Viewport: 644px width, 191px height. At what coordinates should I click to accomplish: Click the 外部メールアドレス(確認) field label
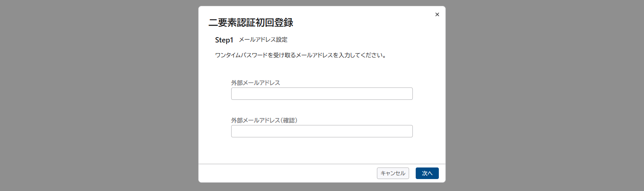pyautogui.click(x=265, y=120)
